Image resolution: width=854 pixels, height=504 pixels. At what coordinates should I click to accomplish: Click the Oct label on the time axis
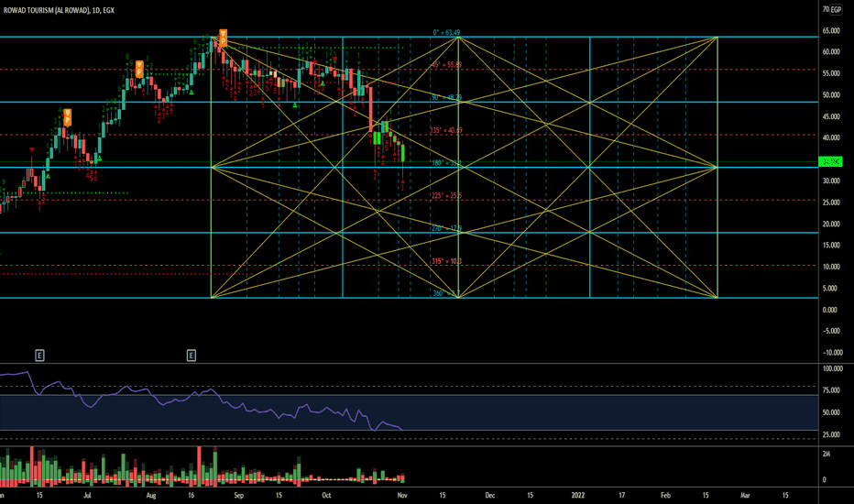click(x=326, y=495)
